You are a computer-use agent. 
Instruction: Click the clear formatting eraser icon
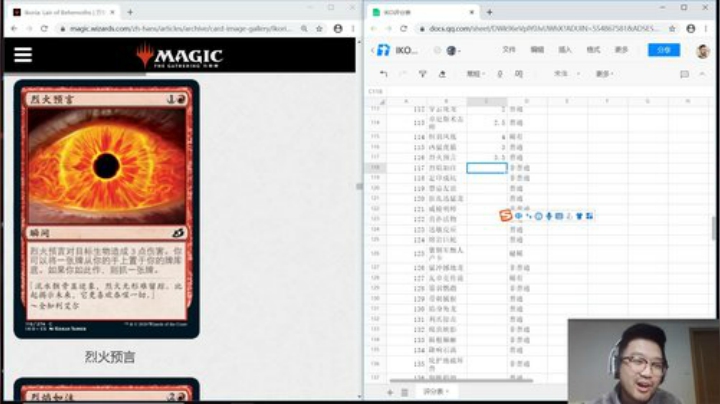click(442, 74)
